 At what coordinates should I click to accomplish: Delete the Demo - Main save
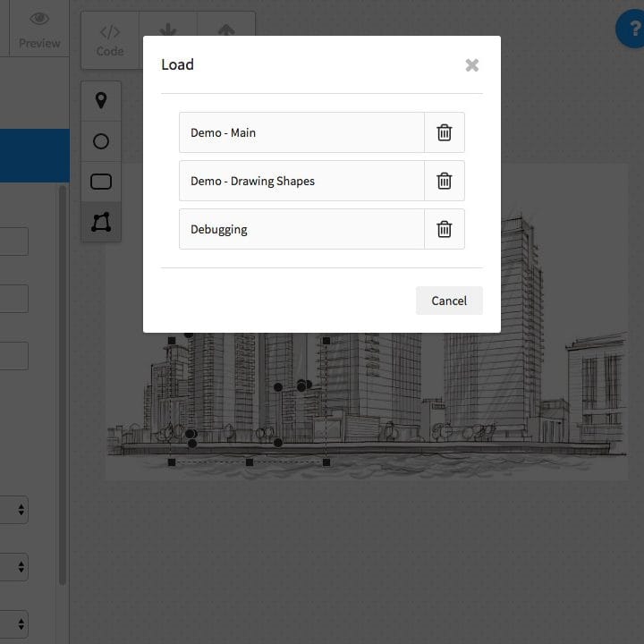[x=444, y=132]
